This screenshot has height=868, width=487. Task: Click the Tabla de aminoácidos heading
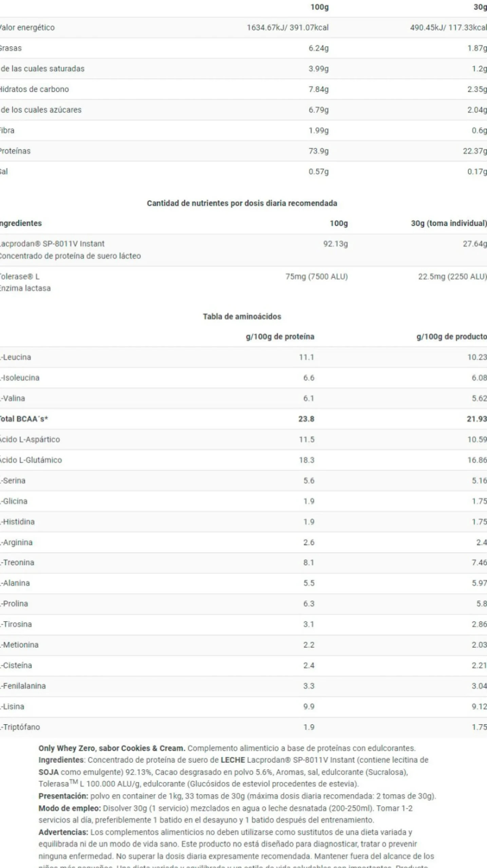(242, 316)
